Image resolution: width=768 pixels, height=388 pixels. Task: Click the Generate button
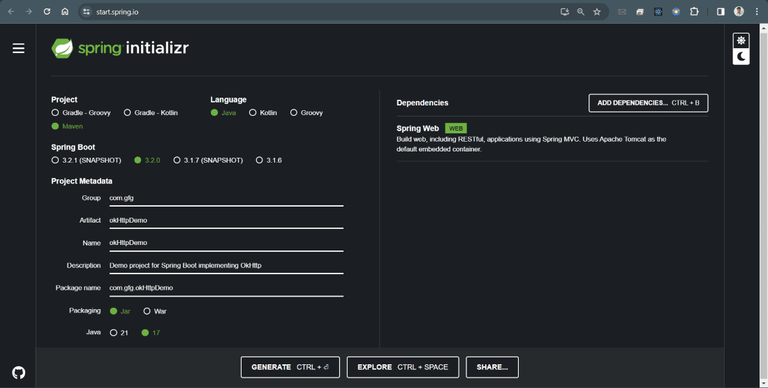point(290,367)
